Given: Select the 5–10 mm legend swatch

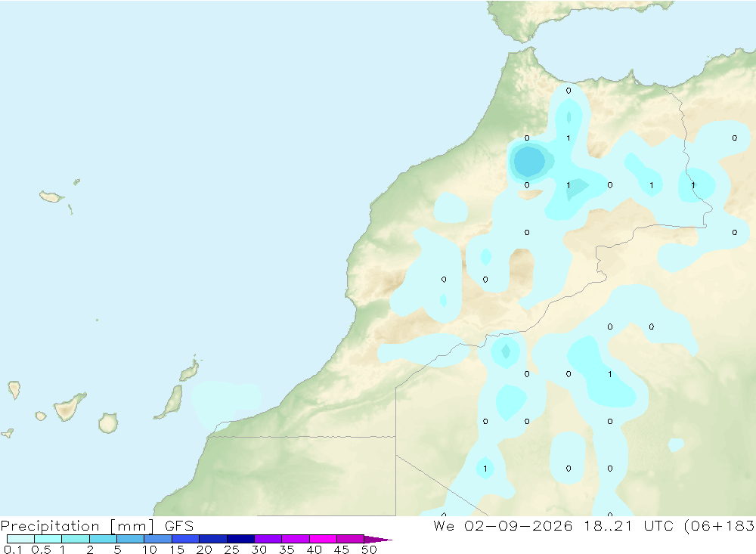Looking at the screenshot, I should (131, 539).
